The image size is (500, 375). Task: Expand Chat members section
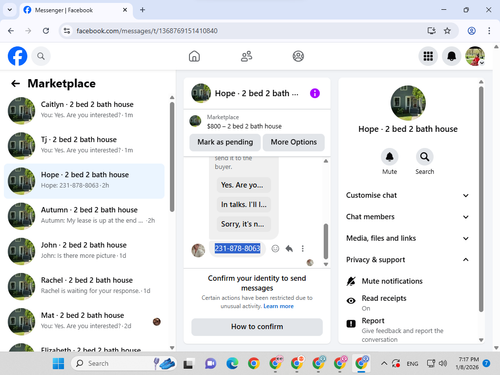pos(408,217)
